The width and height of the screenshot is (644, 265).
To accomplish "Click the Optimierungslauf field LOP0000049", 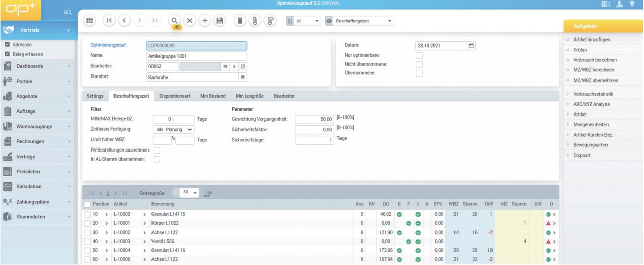I will point(197,46).
